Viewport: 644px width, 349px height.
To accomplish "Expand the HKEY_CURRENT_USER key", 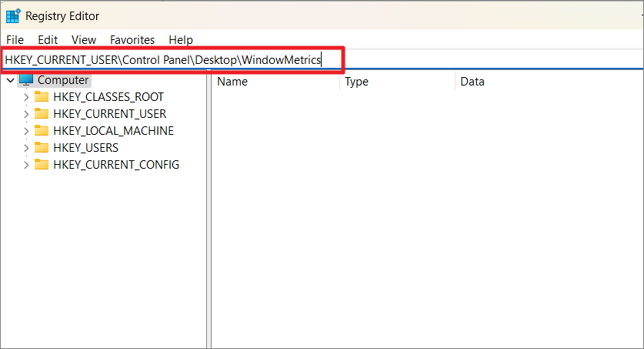I will point(26,114).
